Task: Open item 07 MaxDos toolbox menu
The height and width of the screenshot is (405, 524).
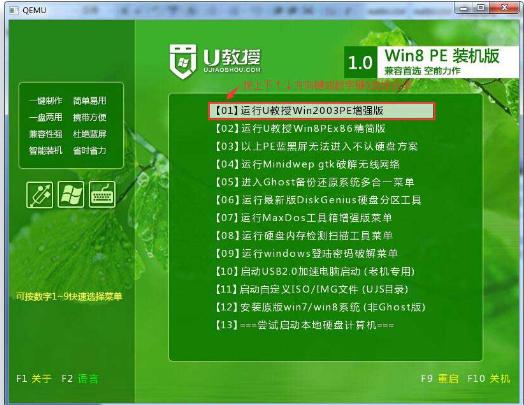Action: (x=303, y=218)
